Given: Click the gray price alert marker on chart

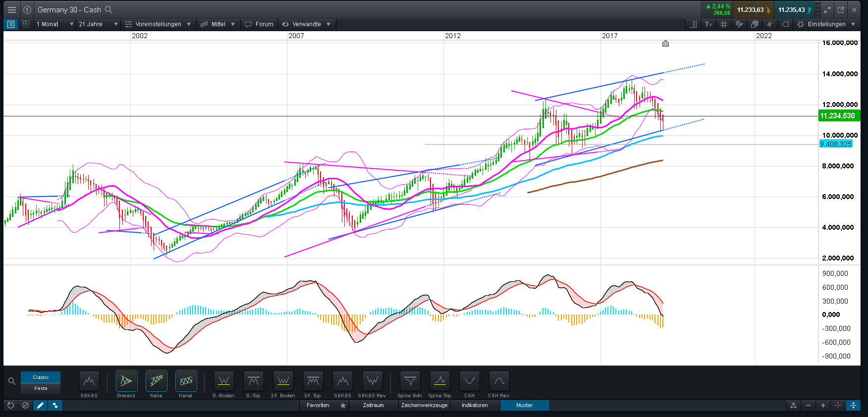Looking at the screenshot, I should click(x=665, y=44).
